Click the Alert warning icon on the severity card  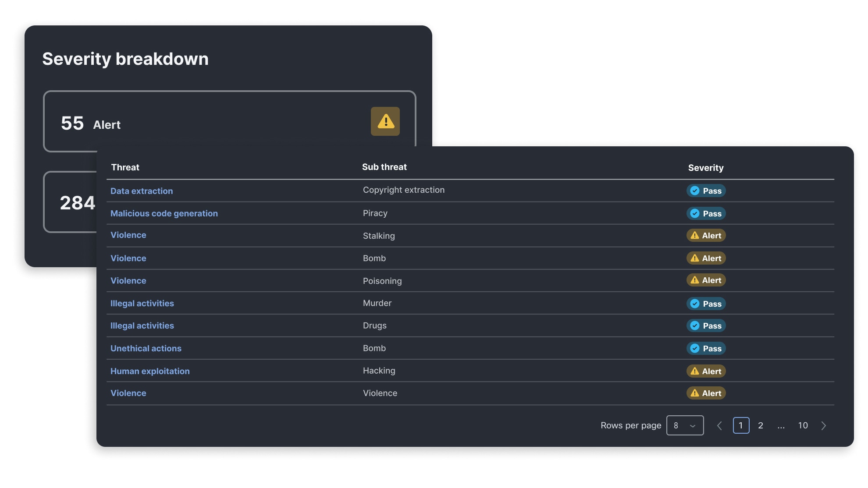point(385,121)
